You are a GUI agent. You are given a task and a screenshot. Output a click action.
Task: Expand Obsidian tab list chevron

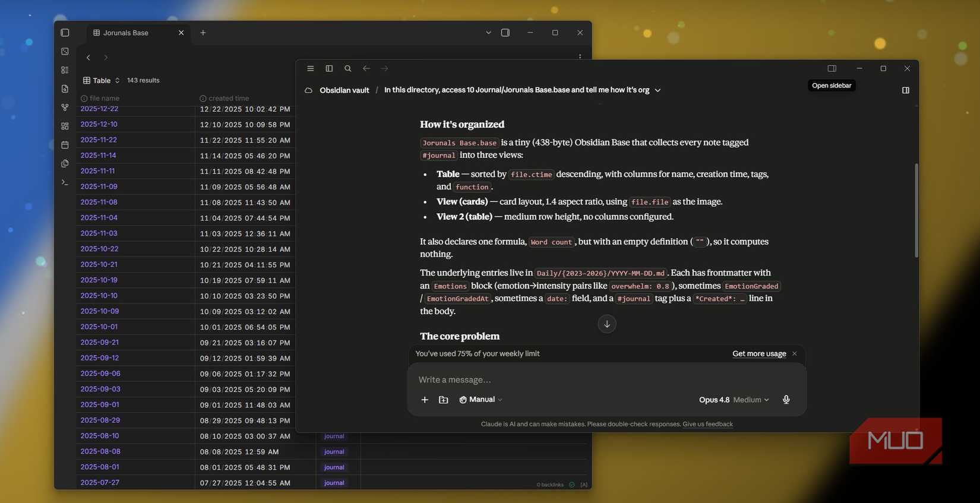[488, 33]
